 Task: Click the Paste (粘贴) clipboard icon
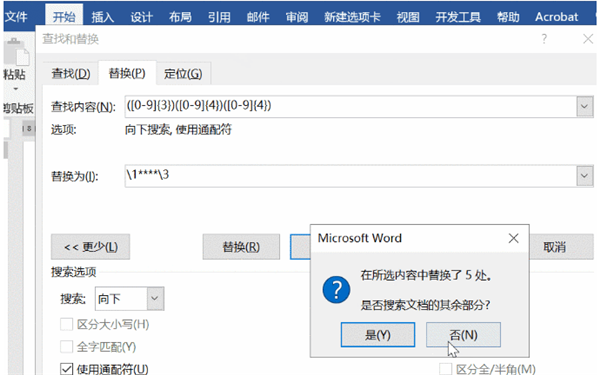pyautogui.click(x=16, y=52)
